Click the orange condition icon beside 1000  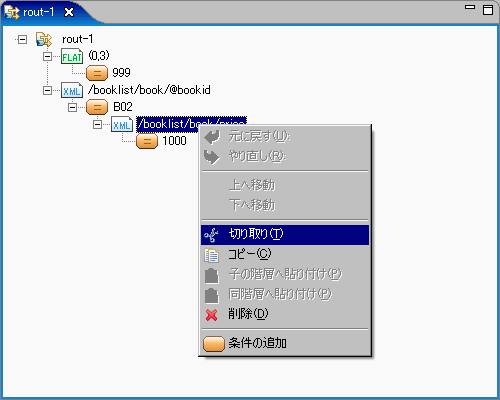click(x=147, y=141)
